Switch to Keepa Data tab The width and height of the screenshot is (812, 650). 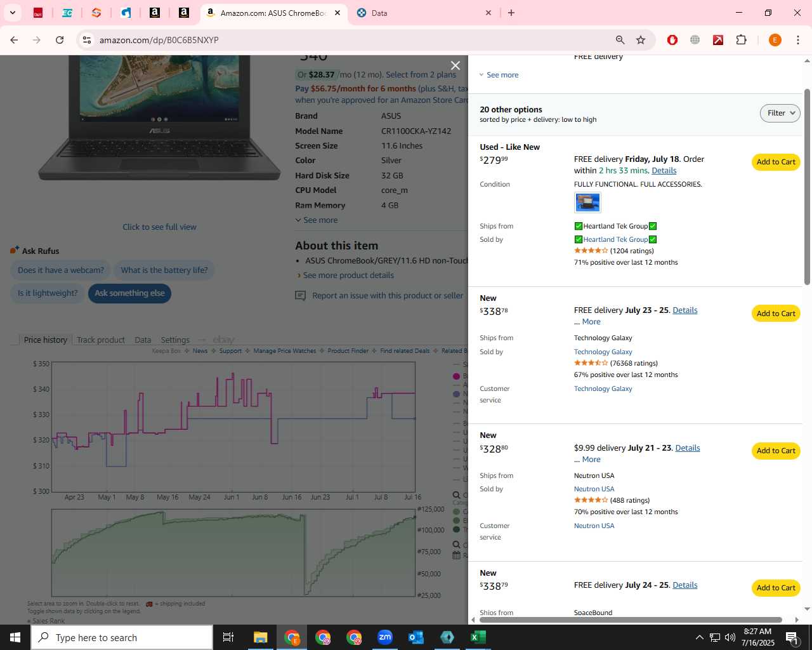click(143, 340)
